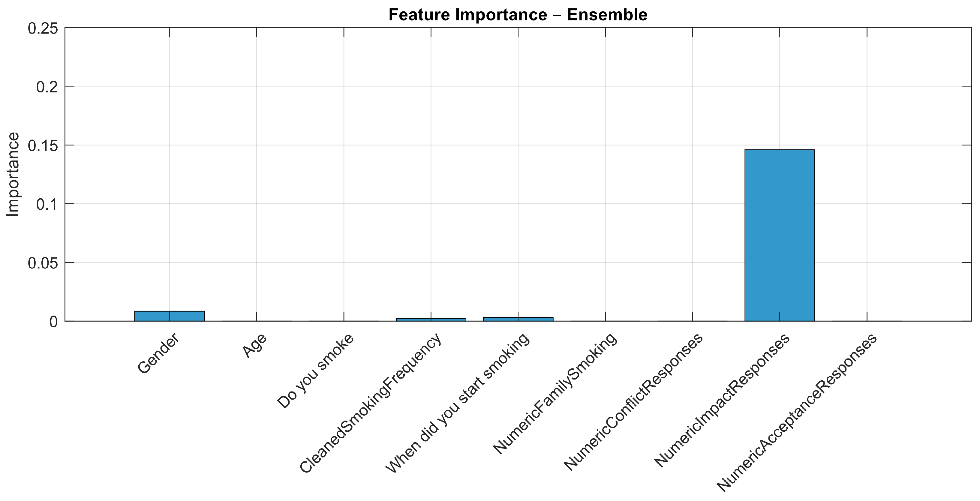Click the Gender x-axis label
The image size is (980, 501).
point(158,353)
